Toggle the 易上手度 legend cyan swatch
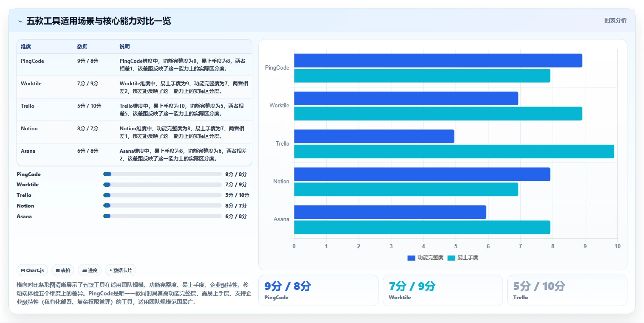 (x=451, y=258)
